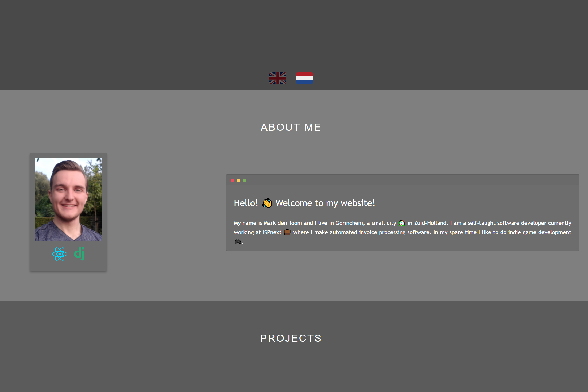Click the green Django 'dj' logo
This screenshot has width=588, height=392.
[79, 253]
